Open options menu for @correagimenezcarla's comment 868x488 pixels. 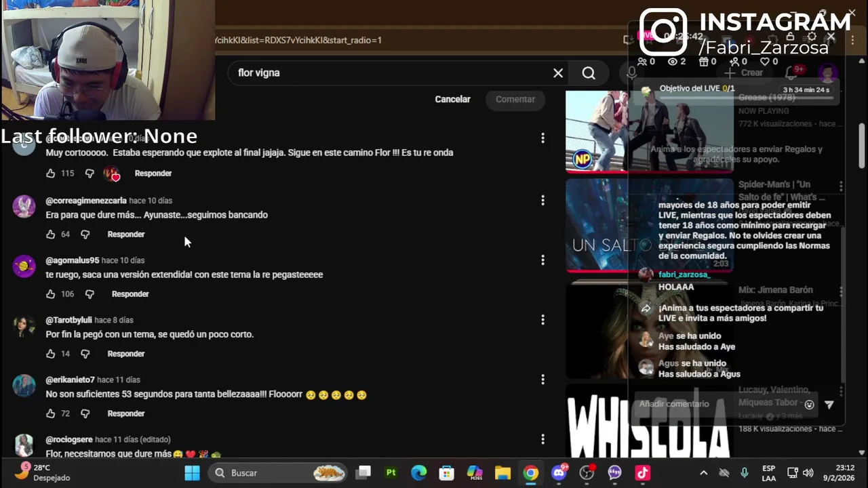(x=542, y=200)
